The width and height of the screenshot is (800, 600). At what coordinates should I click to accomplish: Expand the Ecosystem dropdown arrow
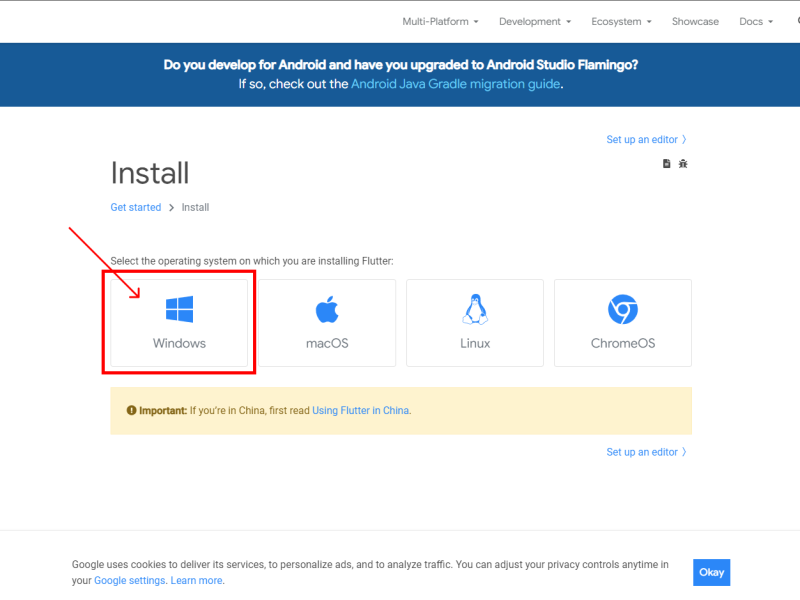(649, 22)
